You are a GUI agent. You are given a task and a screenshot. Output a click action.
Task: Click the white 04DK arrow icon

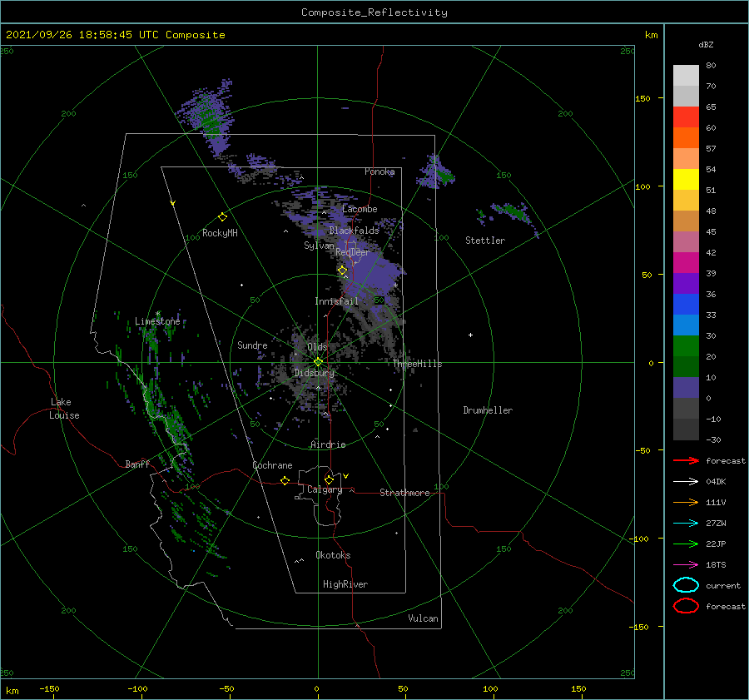[x=686, y=481]
